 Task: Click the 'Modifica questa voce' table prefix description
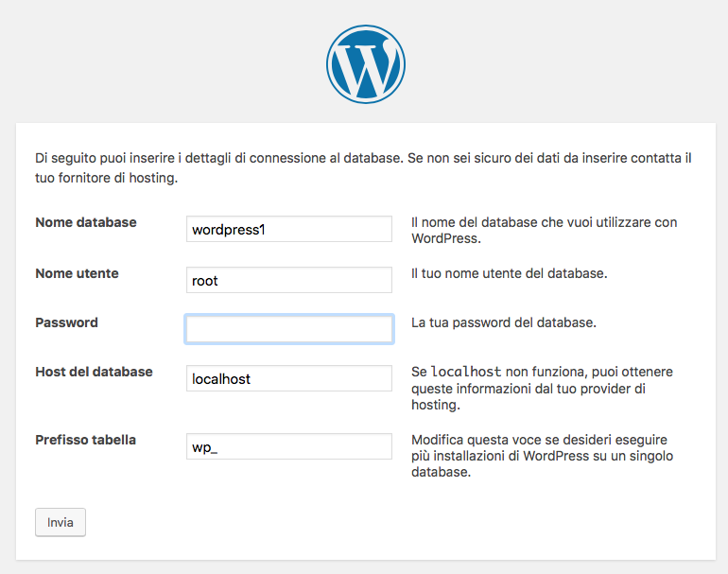[x=543, y=456]
